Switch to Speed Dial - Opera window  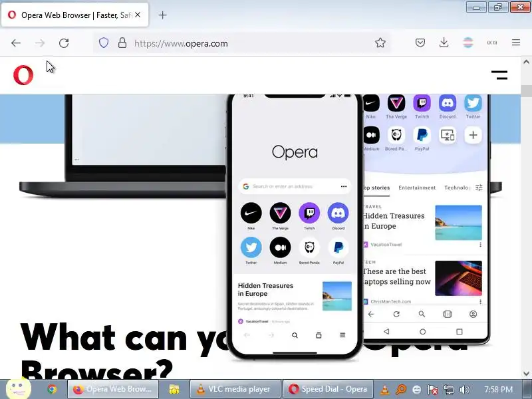[x=328, y=389]
